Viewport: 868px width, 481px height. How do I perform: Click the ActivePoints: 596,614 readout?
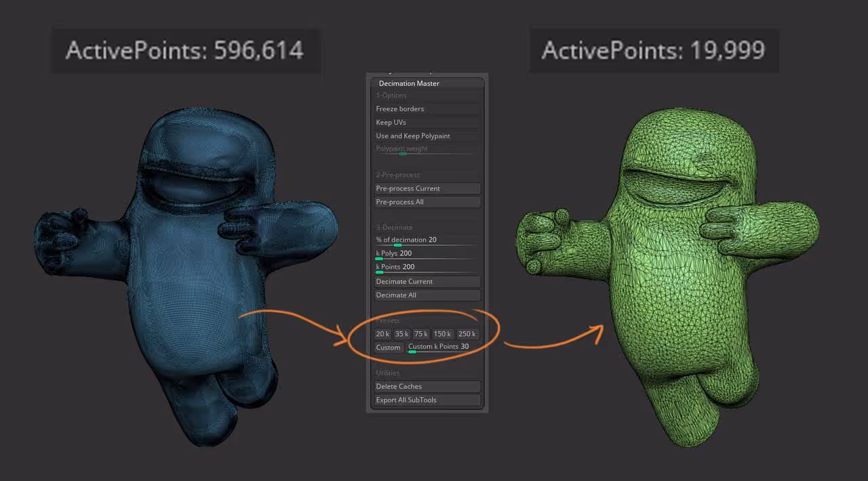[x=184, y=50]
